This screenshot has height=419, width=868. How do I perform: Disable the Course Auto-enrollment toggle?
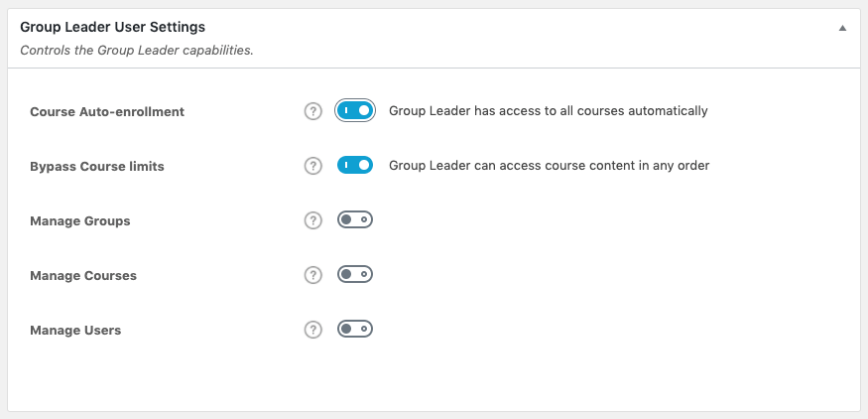(x=355, y=111)
